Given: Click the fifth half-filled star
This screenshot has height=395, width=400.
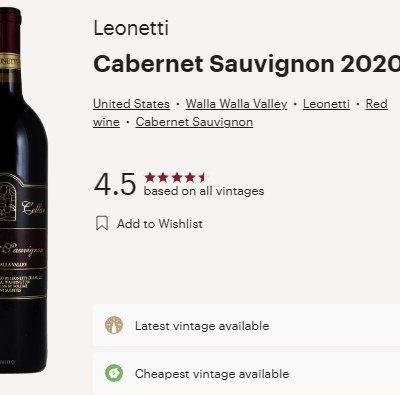Looking at the screenshot, I should (203, 177).
